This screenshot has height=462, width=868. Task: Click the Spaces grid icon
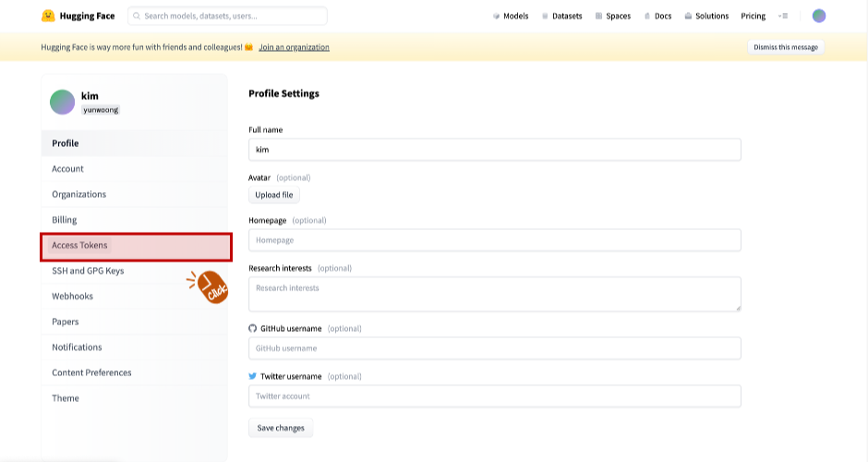[598, 16]
